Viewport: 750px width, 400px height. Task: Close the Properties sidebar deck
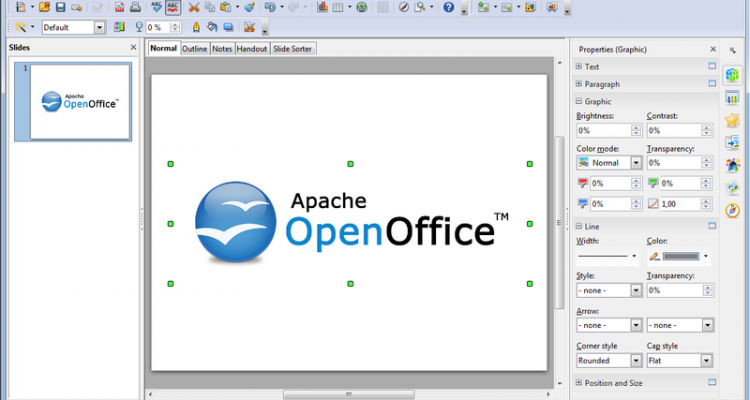[x=713, y=49]
